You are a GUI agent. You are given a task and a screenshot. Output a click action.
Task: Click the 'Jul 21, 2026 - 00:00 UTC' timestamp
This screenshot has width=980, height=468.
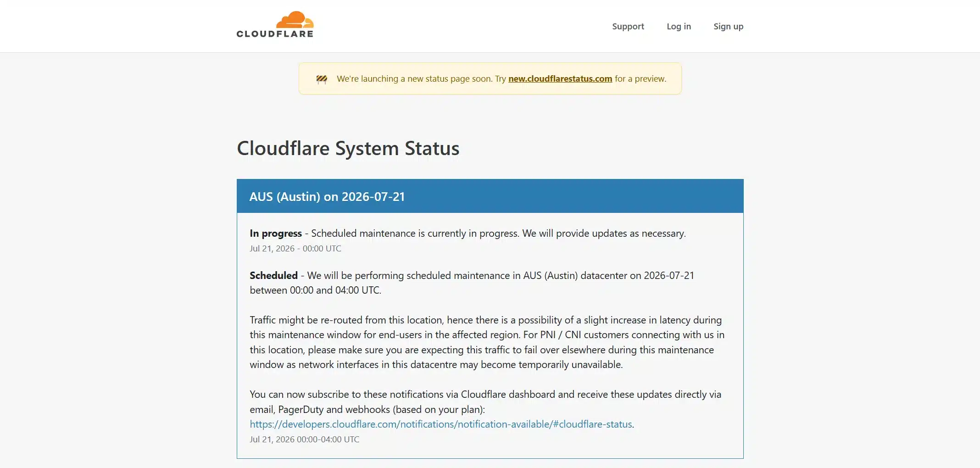pos(295,248)
